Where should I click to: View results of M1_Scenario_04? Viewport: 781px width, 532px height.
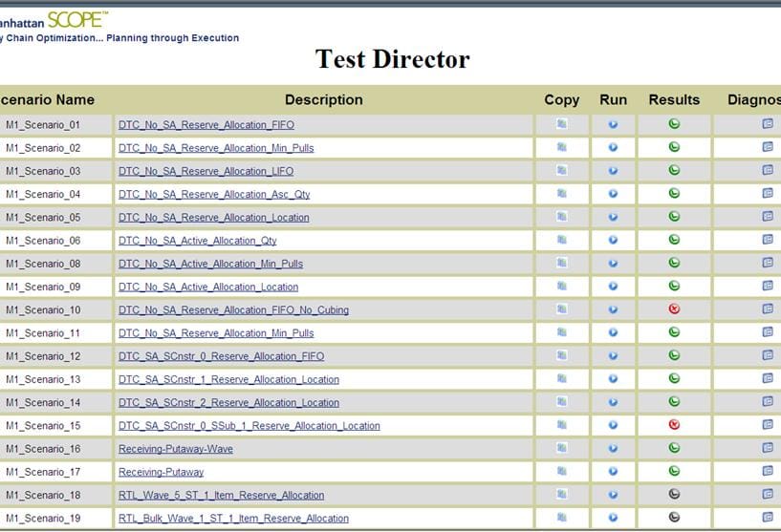674,193
